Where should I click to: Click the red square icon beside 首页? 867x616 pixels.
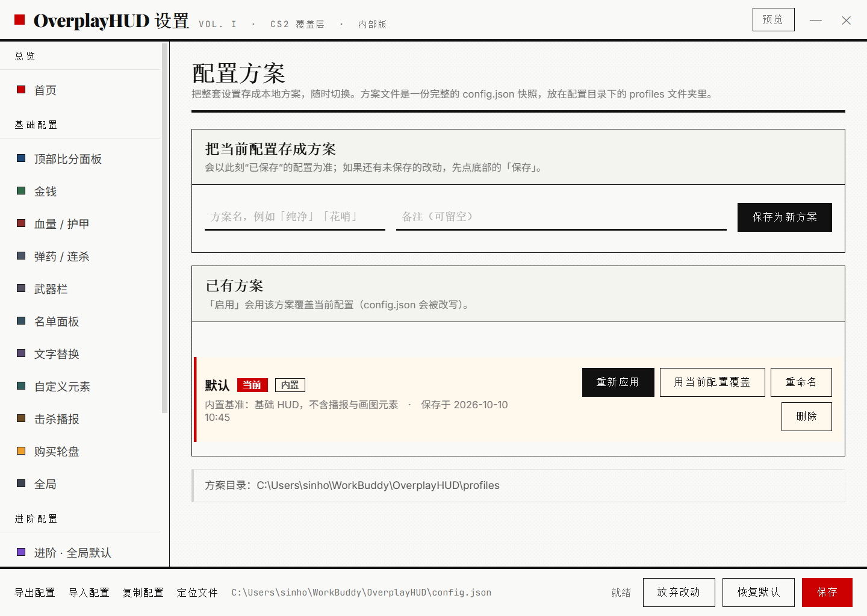[21, 90]
